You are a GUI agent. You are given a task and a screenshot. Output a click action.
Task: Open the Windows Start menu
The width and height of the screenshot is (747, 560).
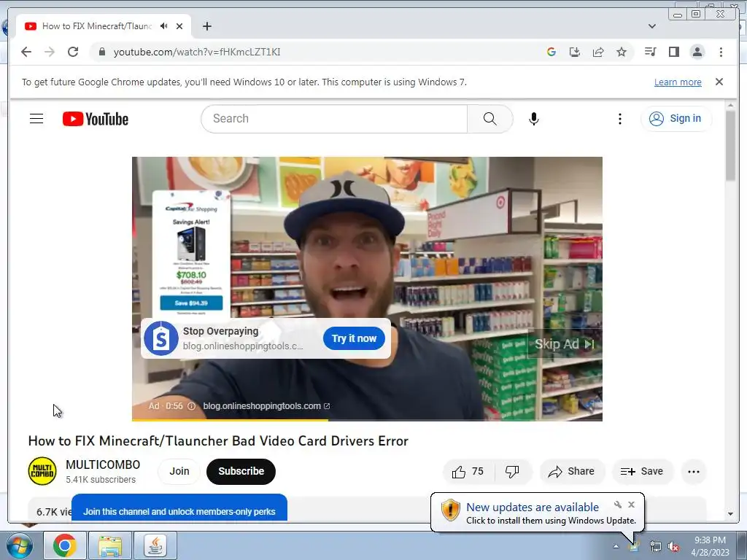(18, 545)
